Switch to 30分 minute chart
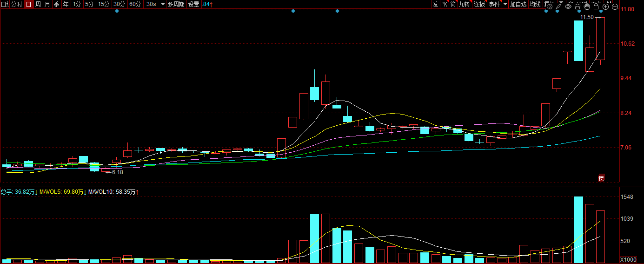Viewport: 644px width, 264px height. click(120, 4)
